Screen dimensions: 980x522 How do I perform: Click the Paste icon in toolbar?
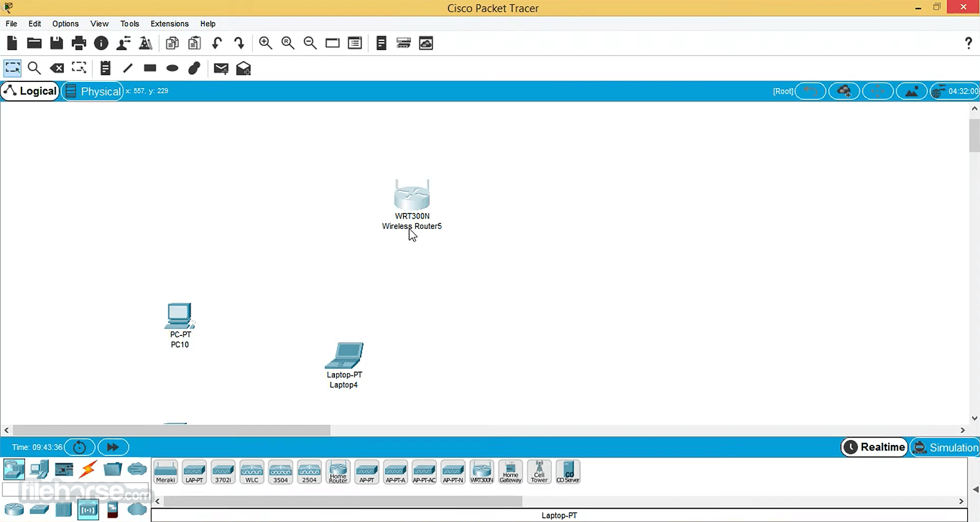point(195,43)
